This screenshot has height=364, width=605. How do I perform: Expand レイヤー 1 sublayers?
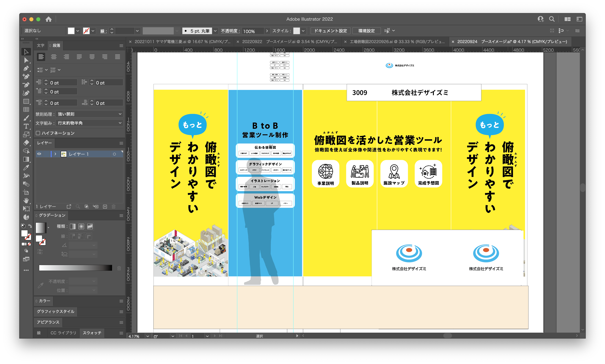click(x=56, y=154)
